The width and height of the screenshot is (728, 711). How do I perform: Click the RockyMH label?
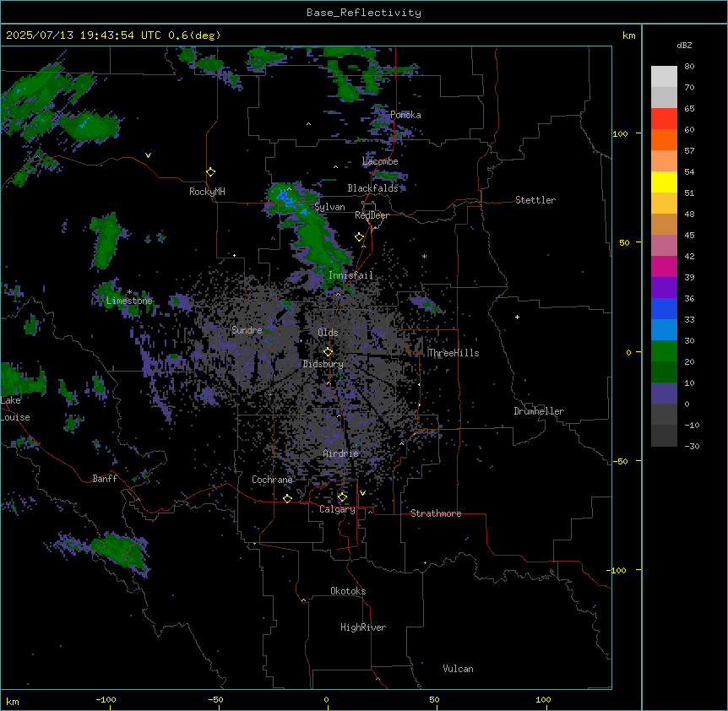tap(207, 192)
